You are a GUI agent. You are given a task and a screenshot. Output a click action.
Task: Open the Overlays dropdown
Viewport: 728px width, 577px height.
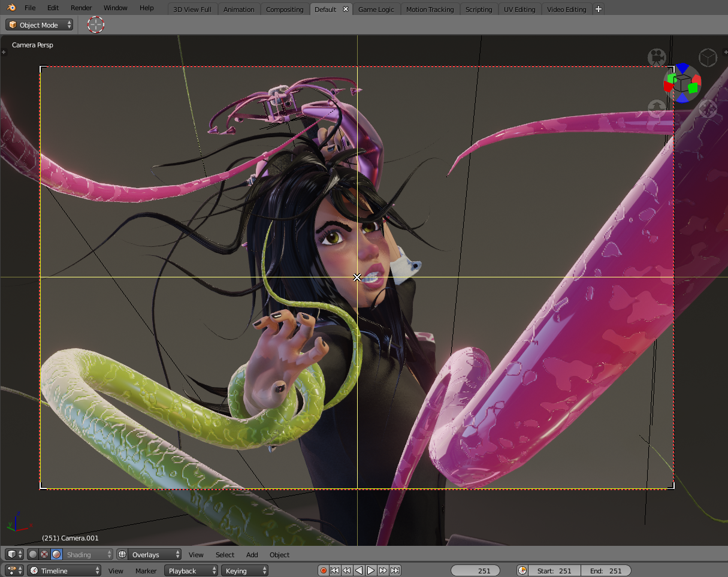pyautogui.click(x=155, y=555)
